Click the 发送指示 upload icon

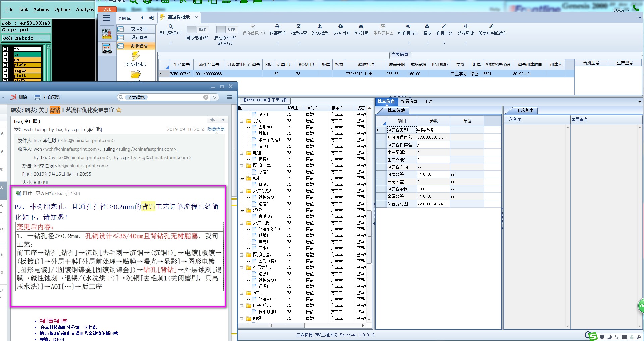(320, 26)
